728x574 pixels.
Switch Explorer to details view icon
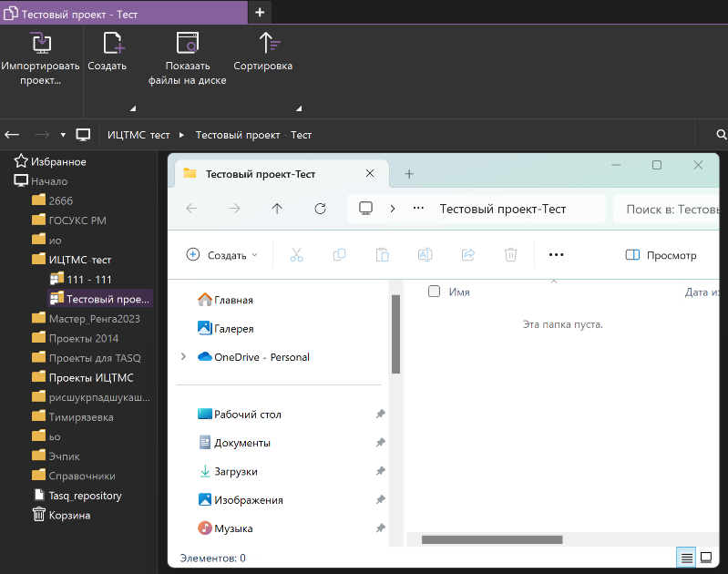686,557
